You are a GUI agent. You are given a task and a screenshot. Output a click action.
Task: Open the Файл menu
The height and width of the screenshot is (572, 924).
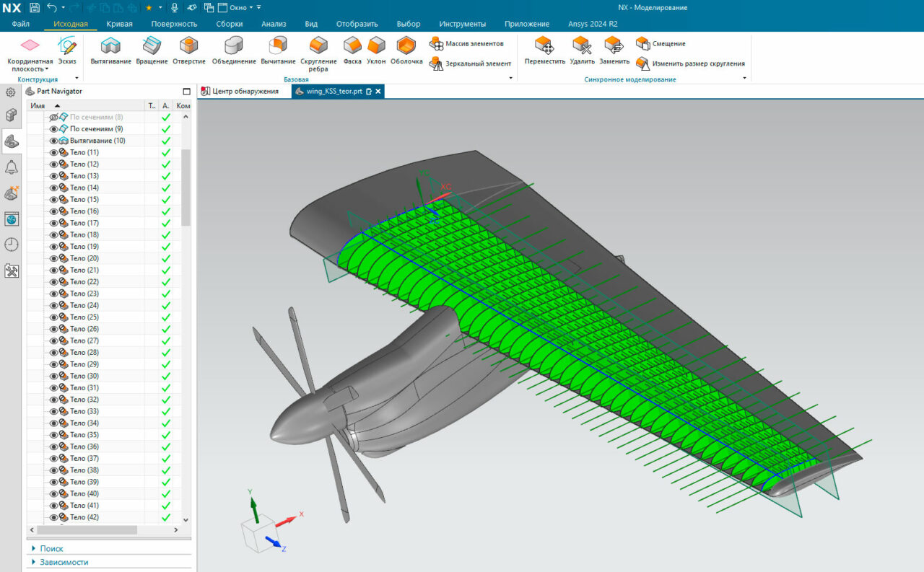pos(21,24)
